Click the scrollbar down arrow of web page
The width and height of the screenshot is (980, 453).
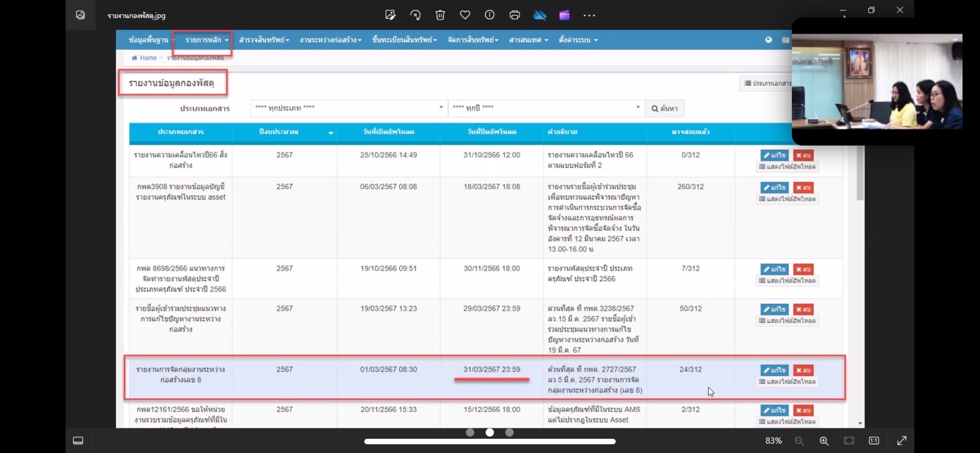click(860, 423)
